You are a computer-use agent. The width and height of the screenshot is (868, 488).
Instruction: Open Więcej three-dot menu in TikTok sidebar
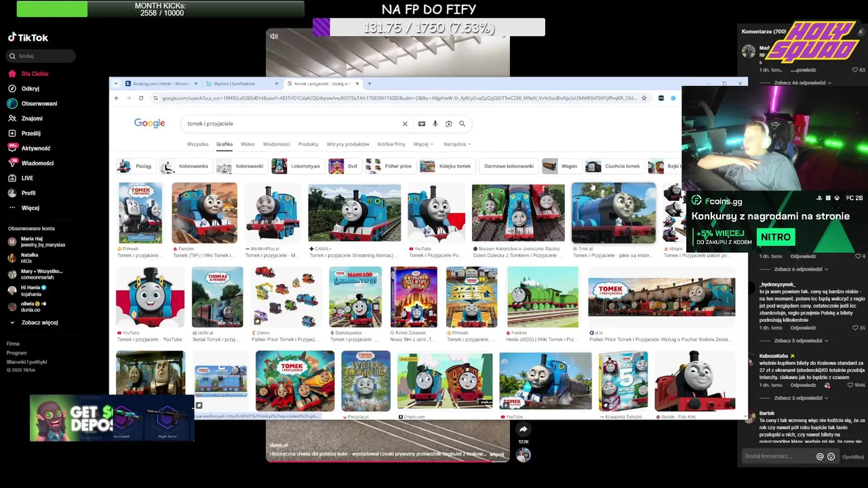pyautogui.click(x=24, y=208)
